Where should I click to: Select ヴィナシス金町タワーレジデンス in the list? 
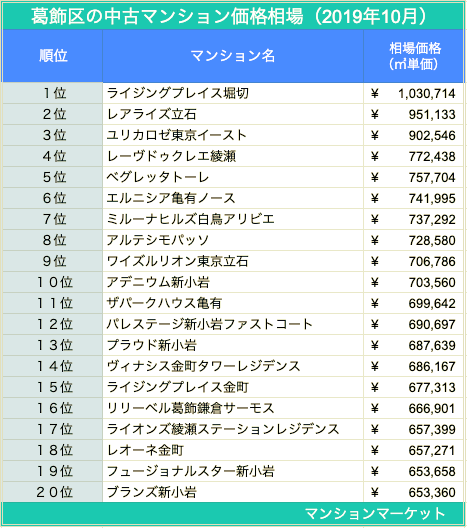click(203, 366)
